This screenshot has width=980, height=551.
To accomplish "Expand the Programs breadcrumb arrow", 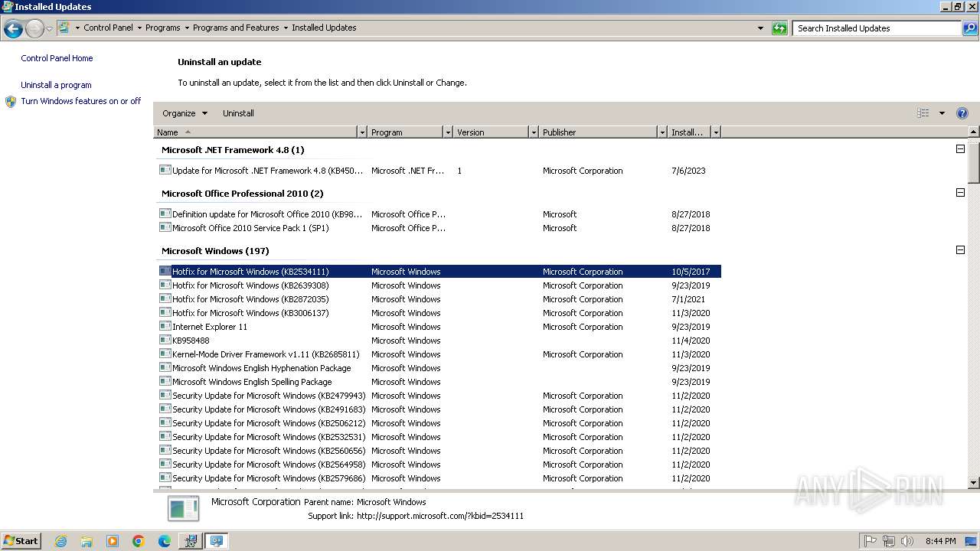I will coord(187,28).
